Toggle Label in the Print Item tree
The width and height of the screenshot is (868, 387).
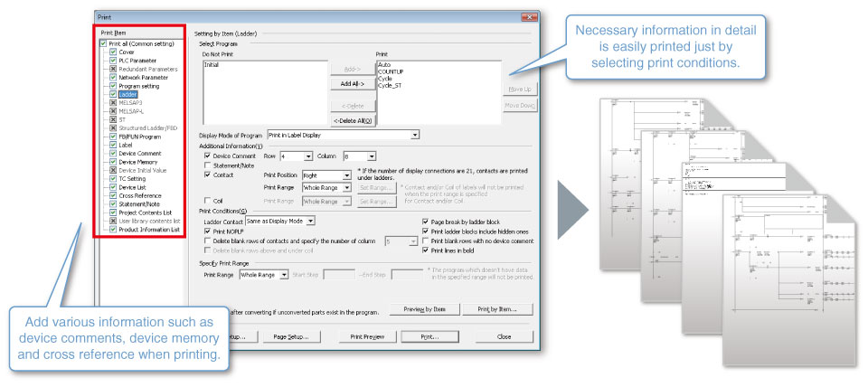tap(113, 145)
